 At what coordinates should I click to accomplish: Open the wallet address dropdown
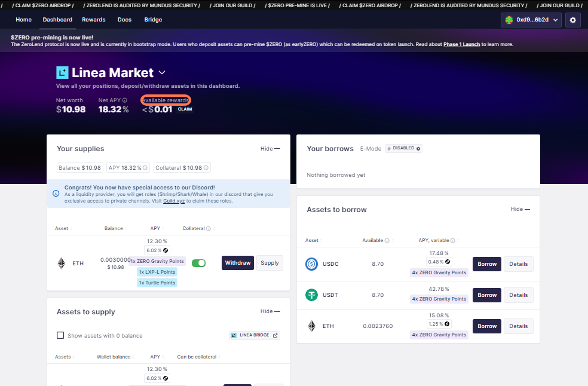[x=531, y=20]
